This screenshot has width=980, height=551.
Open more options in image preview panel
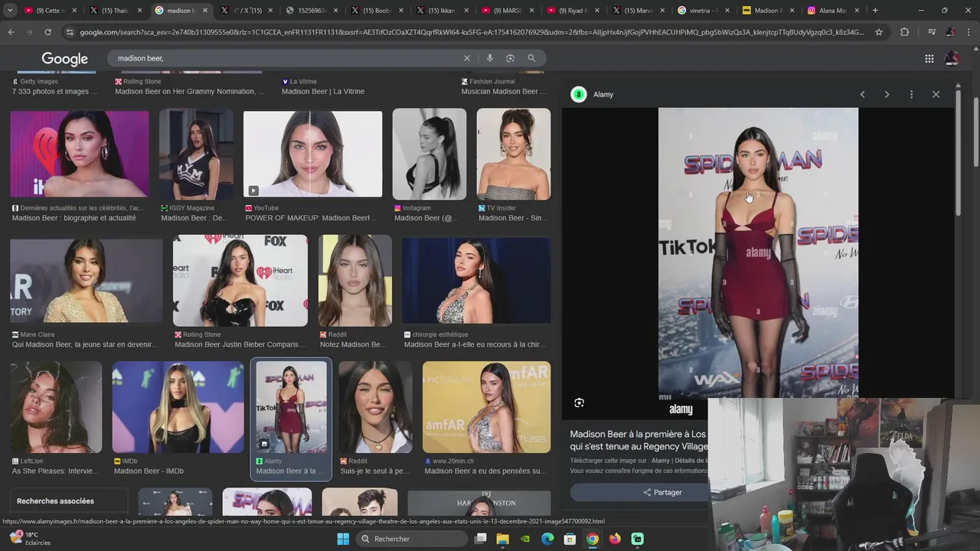[x=911, y=94]
